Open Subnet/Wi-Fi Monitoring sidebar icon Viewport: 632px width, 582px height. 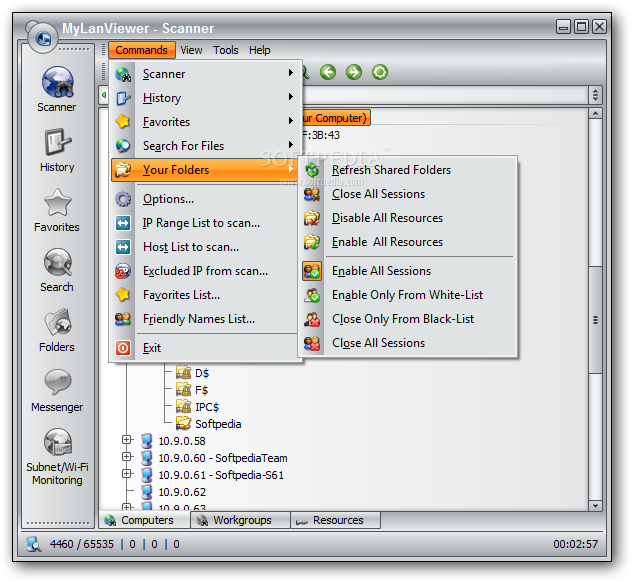point(57,442)
